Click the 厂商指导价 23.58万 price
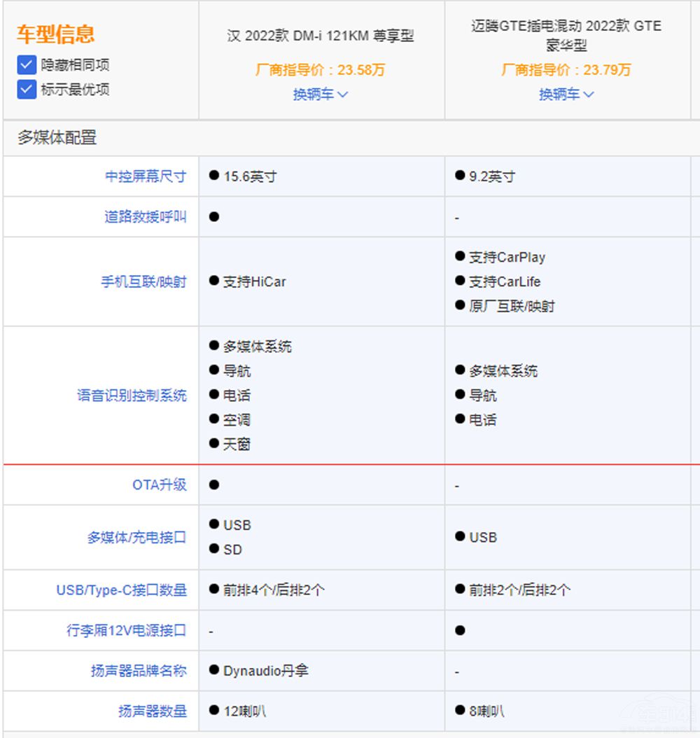Viewport: 700px width, 738px height. pyautogui.click(x=321, y=70)
